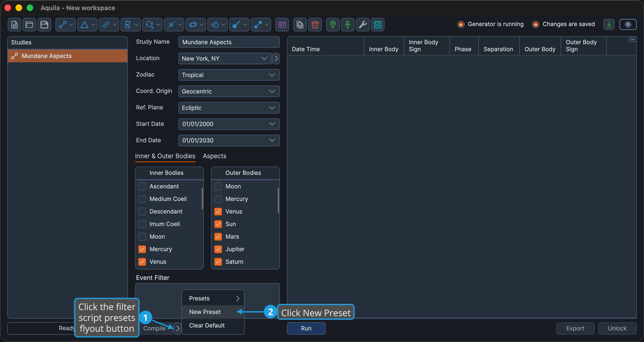Click the Separation column header
This screenshot has height=342, width=644.
coord(498,46)
